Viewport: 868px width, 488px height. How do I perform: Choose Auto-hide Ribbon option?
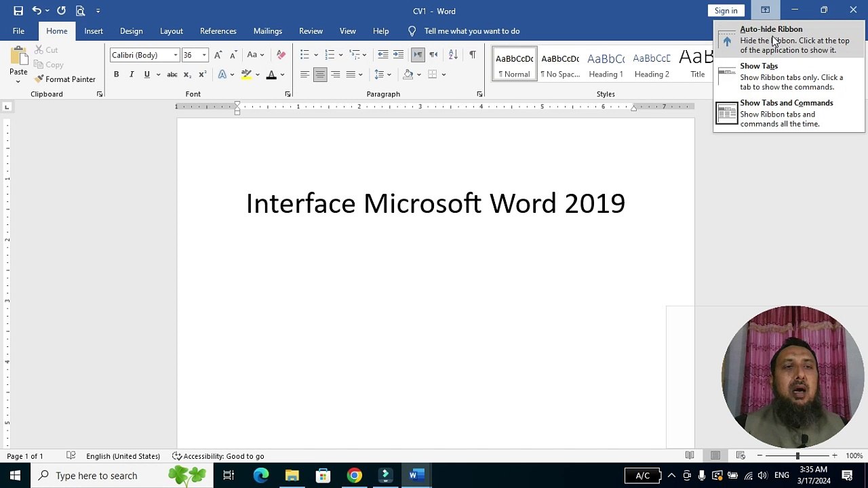tap(789, 39)
